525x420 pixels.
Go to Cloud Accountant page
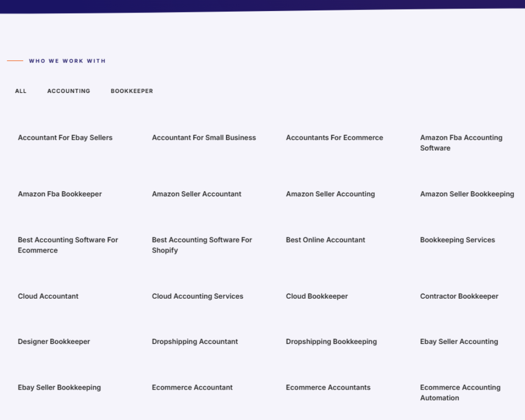(48, 296)
